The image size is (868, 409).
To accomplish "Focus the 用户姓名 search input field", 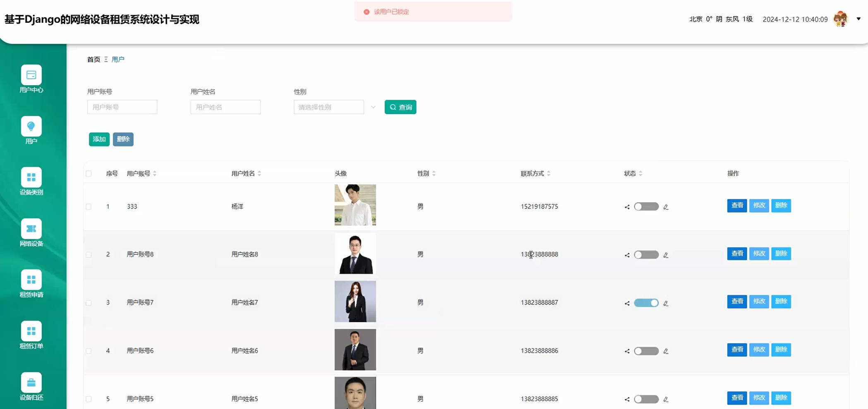I will point(226,107).
